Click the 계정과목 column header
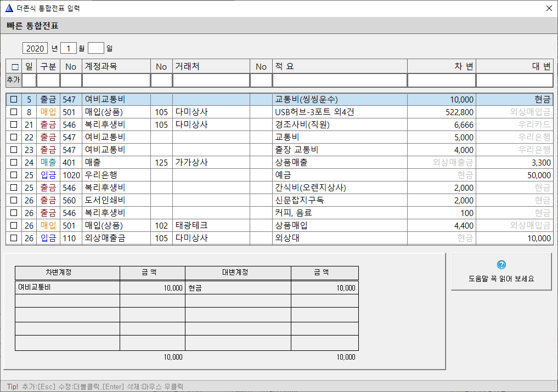The height and width of the screenshot is (392, 558). [x=116, y=66]
